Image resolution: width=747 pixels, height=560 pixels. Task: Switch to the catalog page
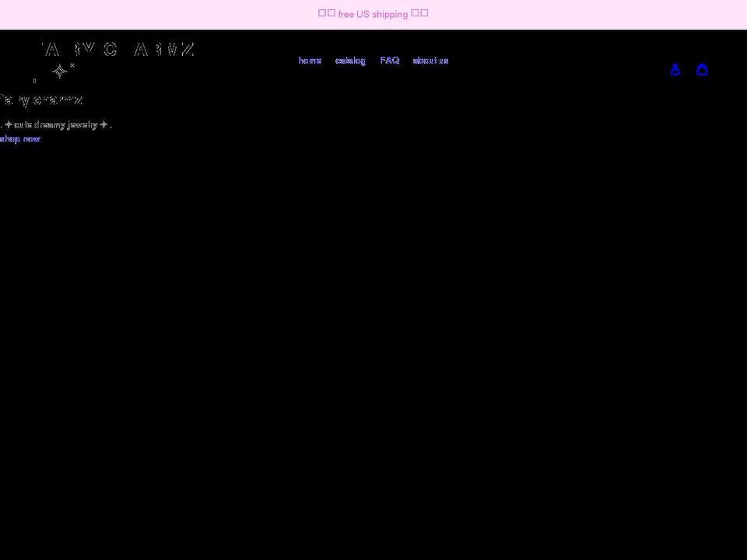point(350,60)
